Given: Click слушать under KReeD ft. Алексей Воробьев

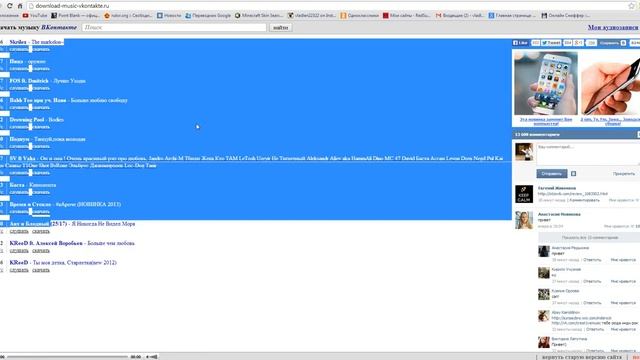Looking at the screenshot, I should coord(19,250).
